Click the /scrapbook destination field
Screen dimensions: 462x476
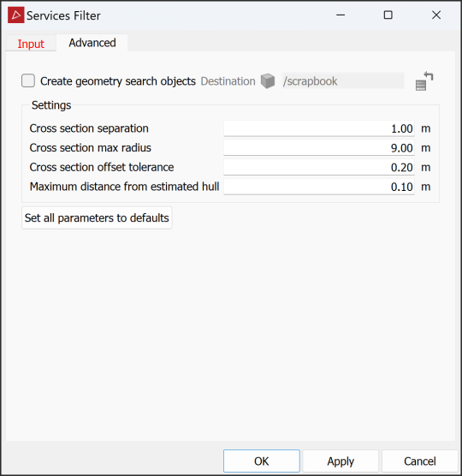coord(343,81)
